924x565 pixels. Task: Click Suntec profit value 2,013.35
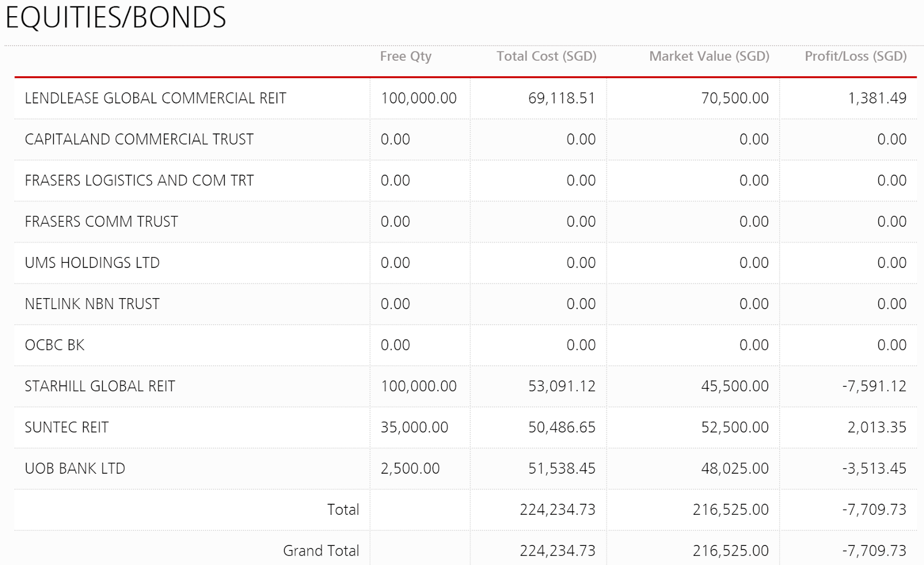tap(877, 428)
